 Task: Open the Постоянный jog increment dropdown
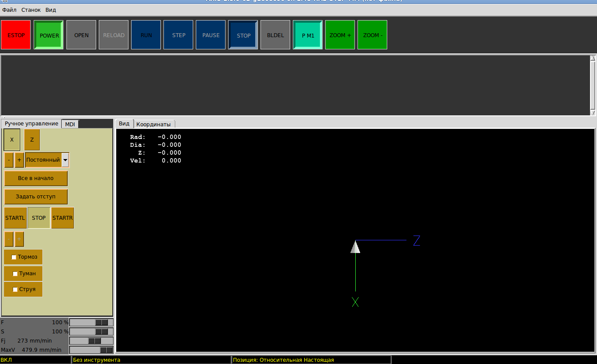[65, 160]
